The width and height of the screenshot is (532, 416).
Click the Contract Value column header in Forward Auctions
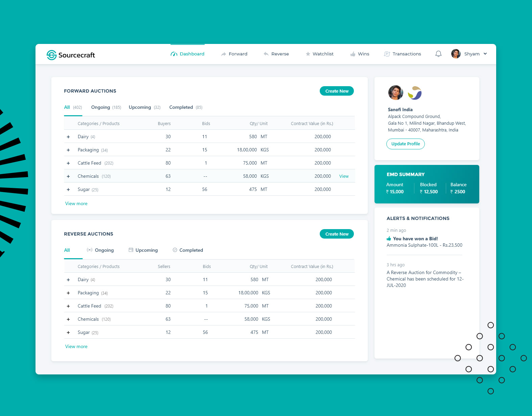pos(312,124)
